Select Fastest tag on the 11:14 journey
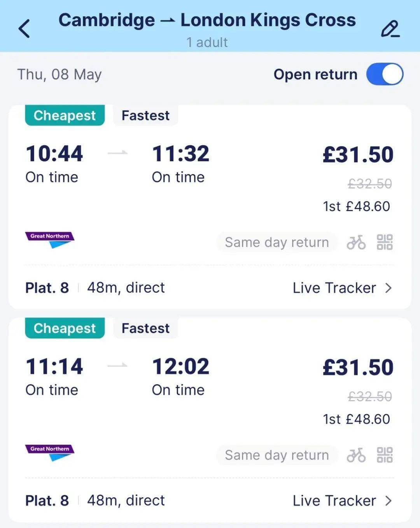 point(145,328)
